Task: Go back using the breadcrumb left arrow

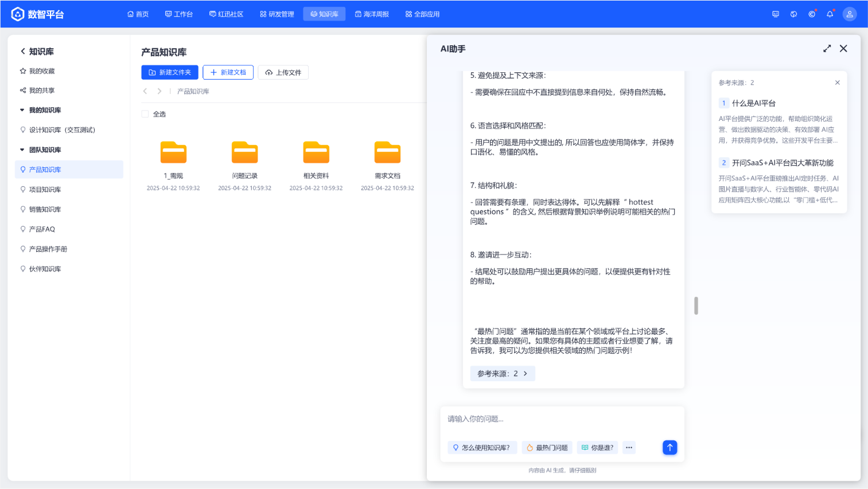Action: [145, 91]
